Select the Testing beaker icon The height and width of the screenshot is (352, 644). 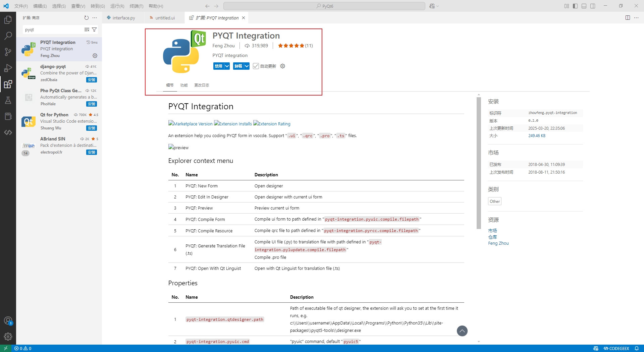(x=8, y=100)
